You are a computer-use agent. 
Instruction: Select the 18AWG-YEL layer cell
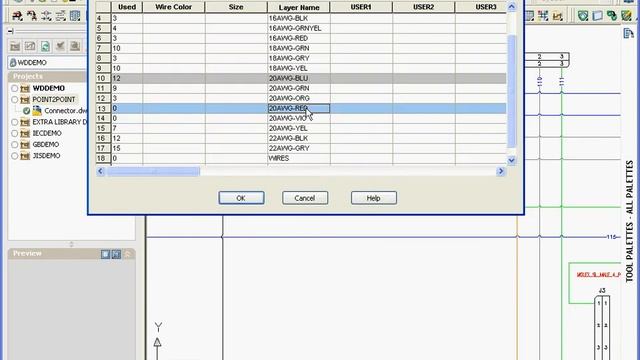(x=299, y=68)
